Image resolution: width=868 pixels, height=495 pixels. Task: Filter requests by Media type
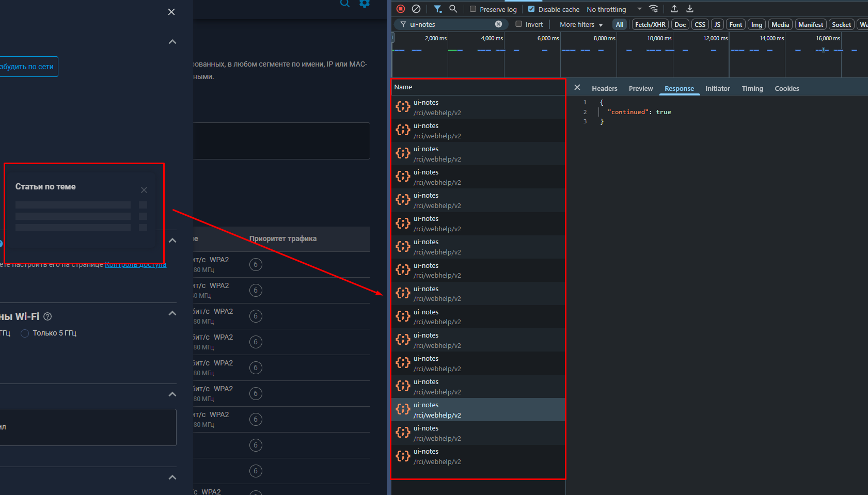point(780,24)
